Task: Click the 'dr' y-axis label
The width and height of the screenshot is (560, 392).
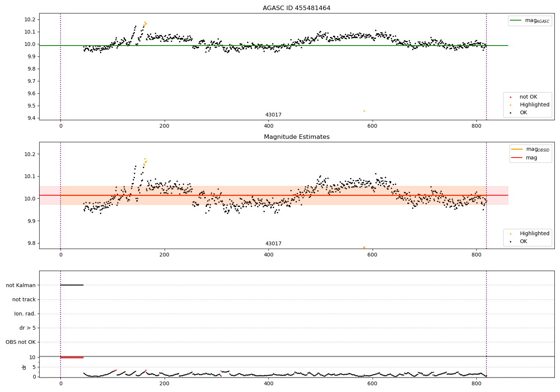Action: pos(24,367)
